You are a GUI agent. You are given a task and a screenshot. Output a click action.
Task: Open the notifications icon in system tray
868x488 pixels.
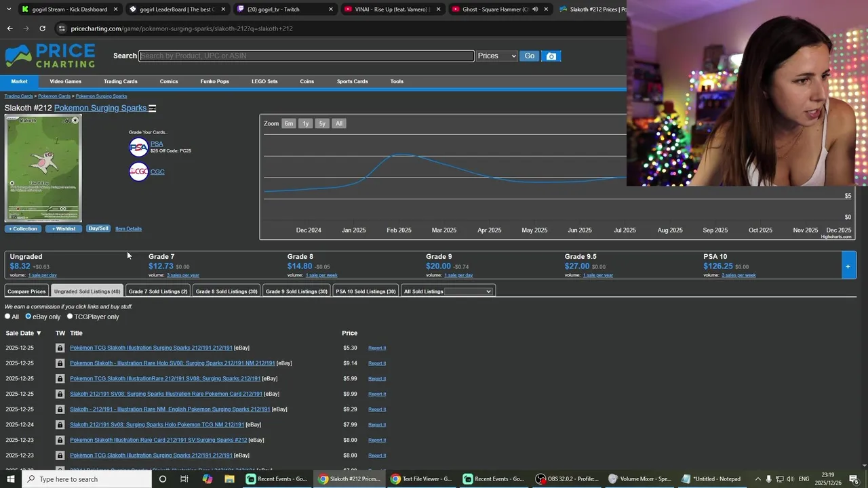tap(853, 479)
